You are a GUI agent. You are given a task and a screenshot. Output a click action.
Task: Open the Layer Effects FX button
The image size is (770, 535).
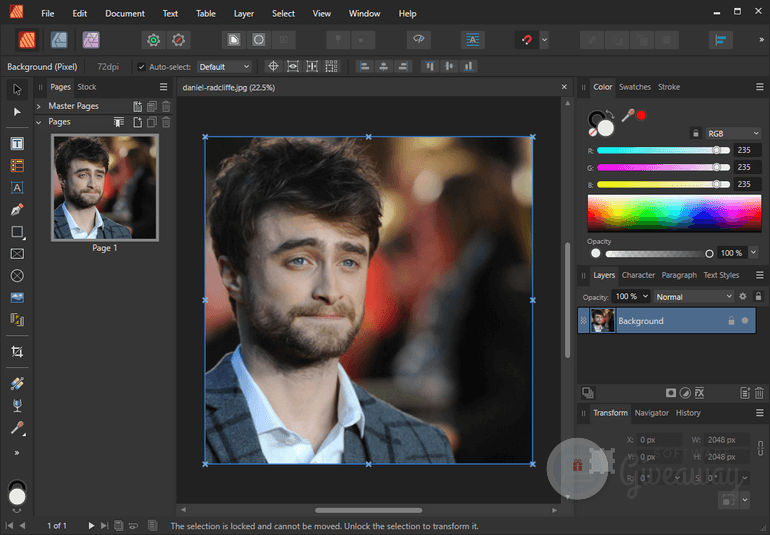click(x=700, y=393)
